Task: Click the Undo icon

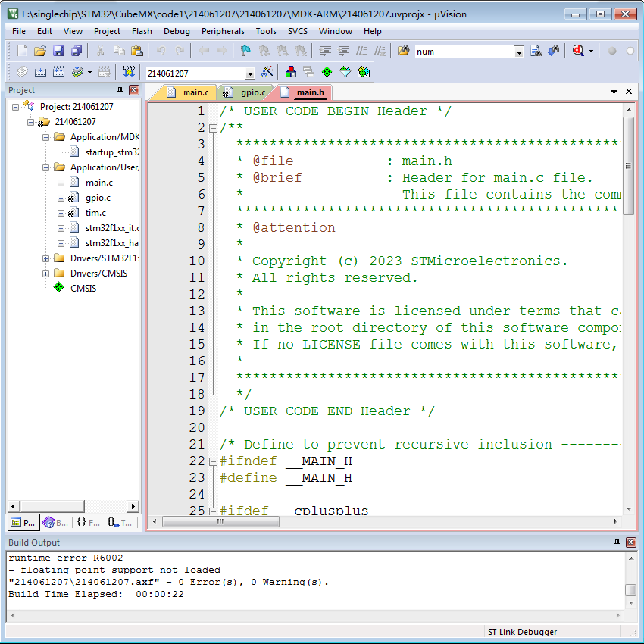Action: tap(161, 51)
